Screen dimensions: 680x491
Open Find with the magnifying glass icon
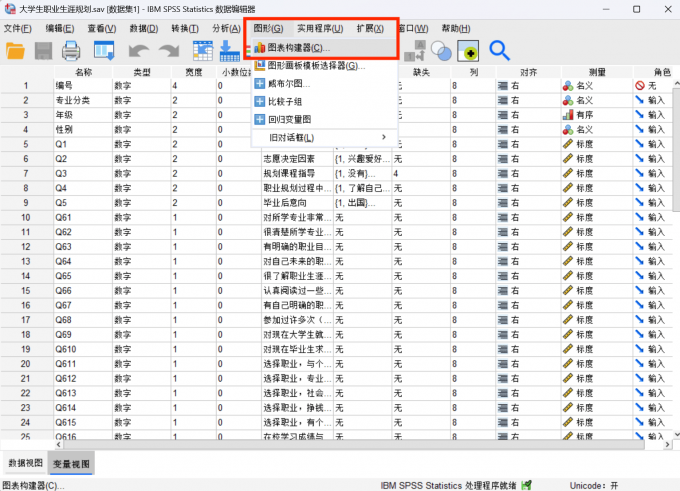(x=499, y=51)
